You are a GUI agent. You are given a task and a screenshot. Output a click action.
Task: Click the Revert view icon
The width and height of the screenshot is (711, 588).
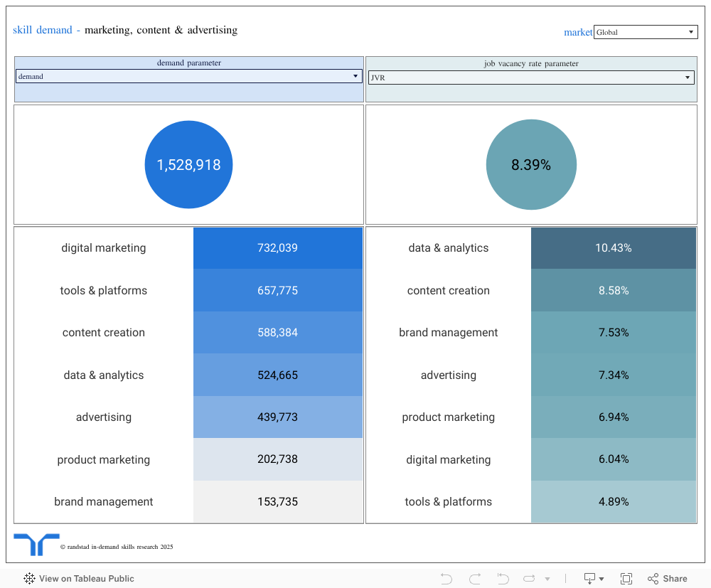tap(503, 579)
